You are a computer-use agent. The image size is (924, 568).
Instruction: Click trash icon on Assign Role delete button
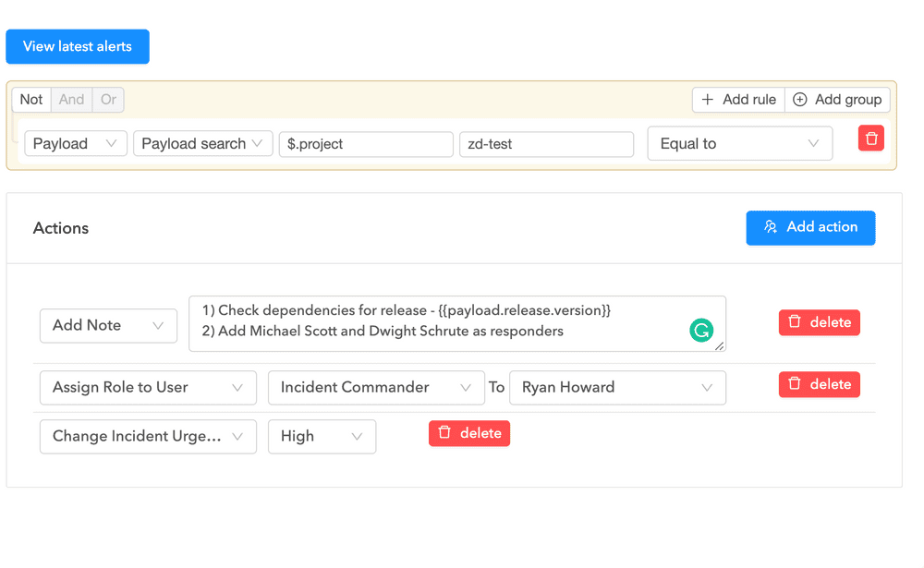pyautogui.click(x=795, y=383)
